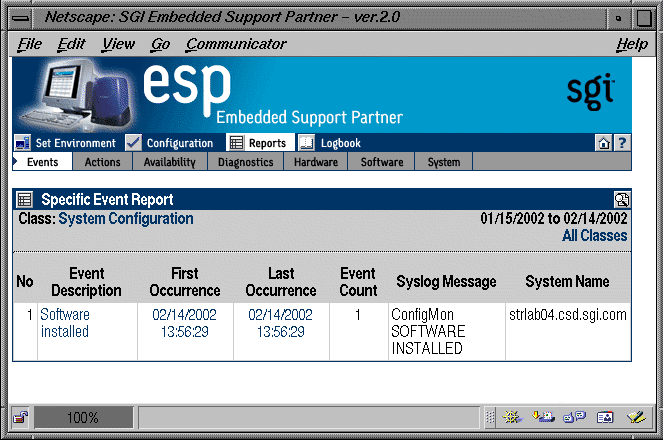The image size is (663, 440).
Task: Click the Logbook book icon
Action: point(307,143)
